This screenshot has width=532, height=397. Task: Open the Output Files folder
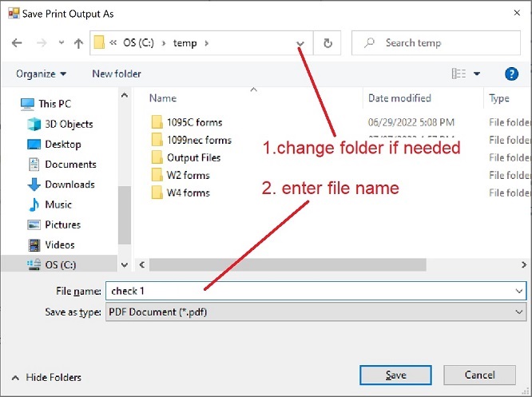click(x=193, y=157)
